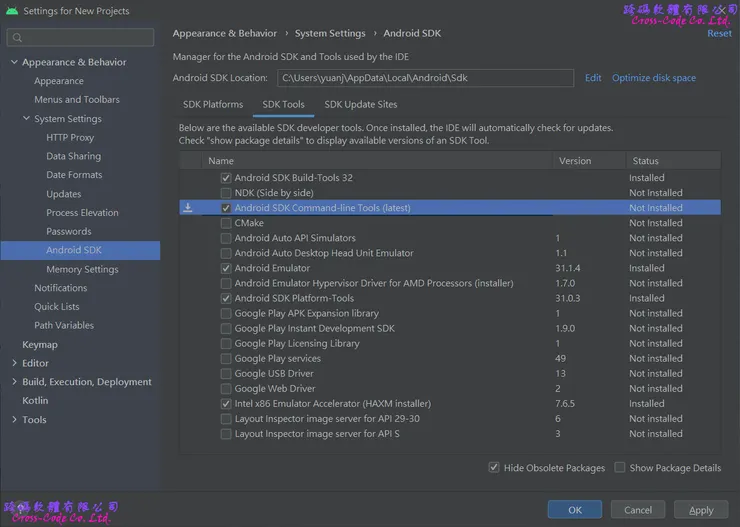The height and width of the screenshot is (527, 740).
Task: Tick the Google USB Driver checkbox
Action: click(226, 373)
